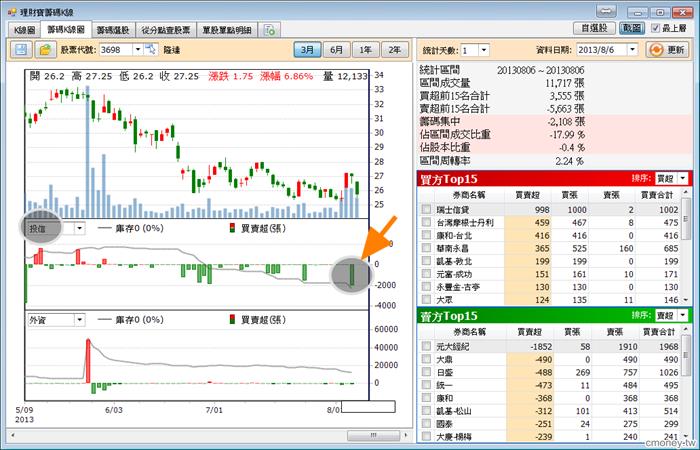Check the 台灣摩根士丹利 row checkbox
700x450 pixels.
click(426, 222)
